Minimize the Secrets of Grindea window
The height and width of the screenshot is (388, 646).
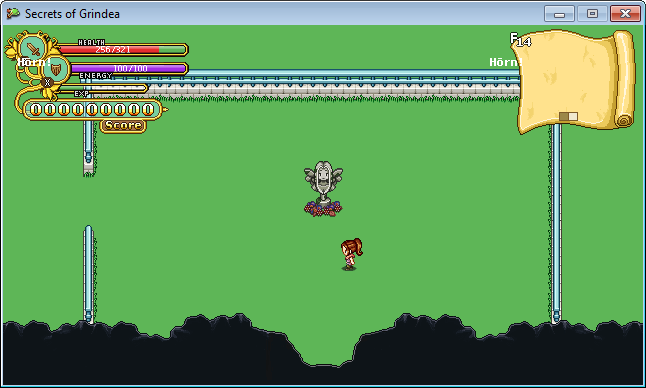click(559, 14)
